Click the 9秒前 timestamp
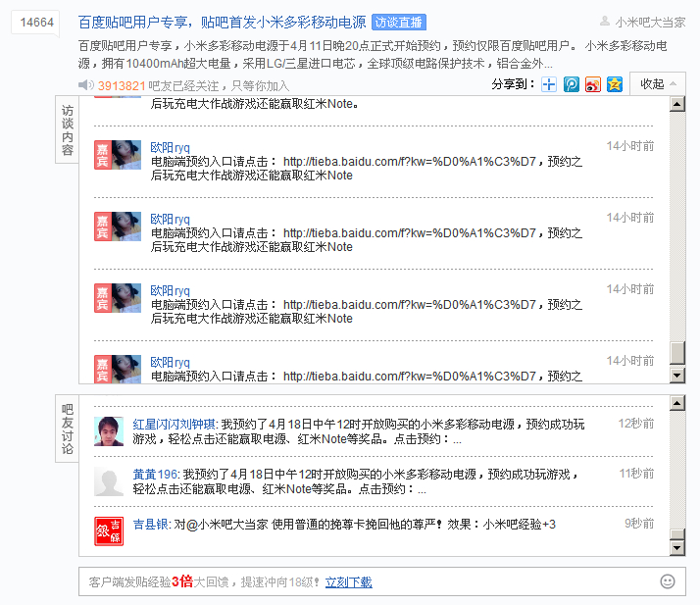 [x=639, y=524]
